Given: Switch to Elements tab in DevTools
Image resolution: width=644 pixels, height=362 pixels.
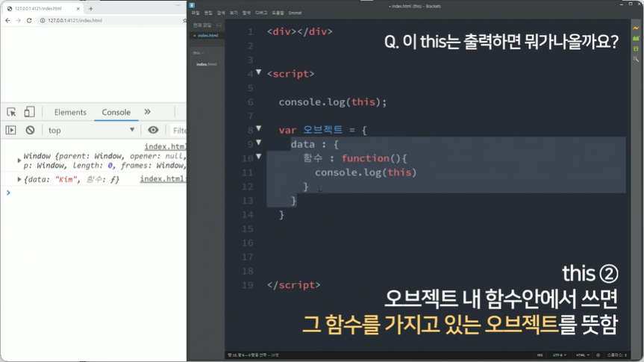Looking at the screenshot, I should [x=70, y=112].
